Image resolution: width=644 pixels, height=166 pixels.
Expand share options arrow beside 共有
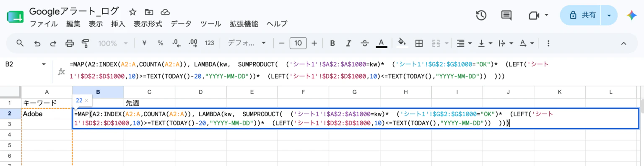pos(609,15)
